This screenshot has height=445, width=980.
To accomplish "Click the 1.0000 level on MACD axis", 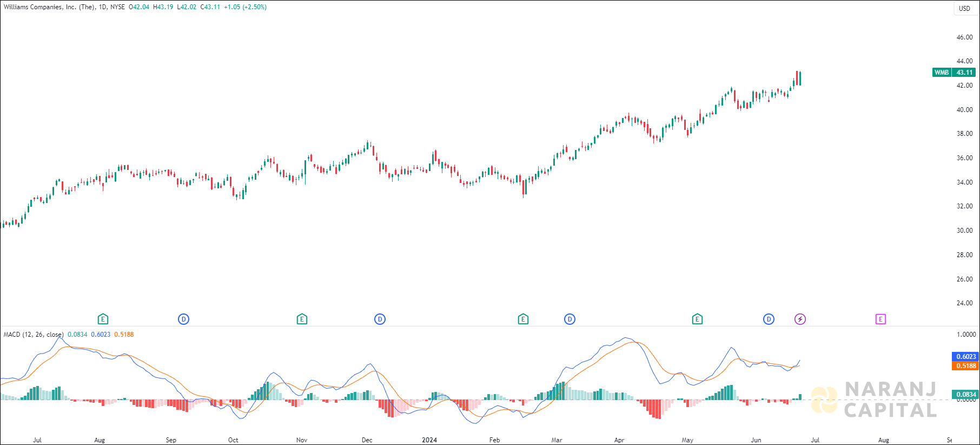I will tap(966, 335).
